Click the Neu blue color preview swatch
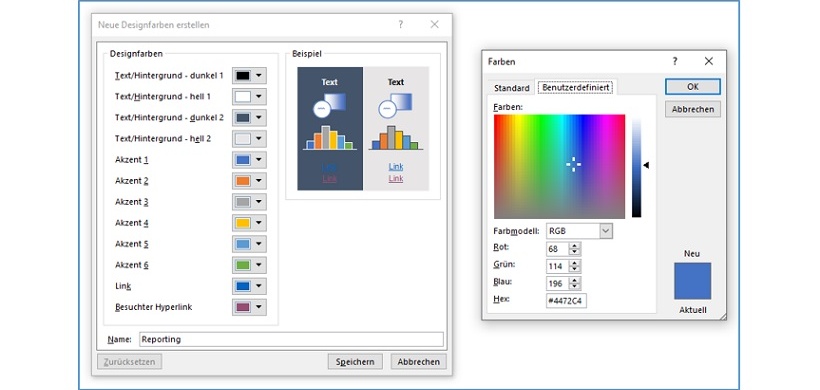 point(692,281)
